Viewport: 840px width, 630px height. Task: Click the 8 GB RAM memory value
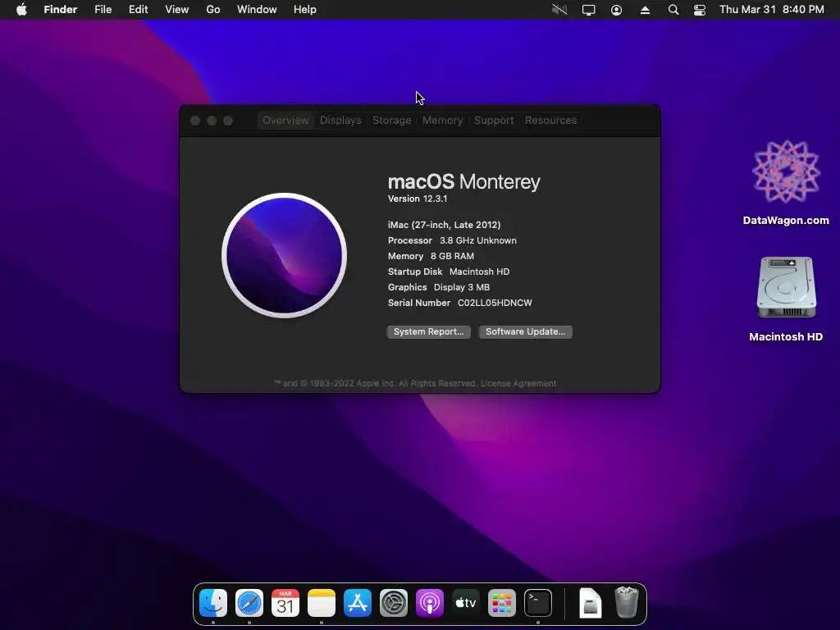coord(452,256)
